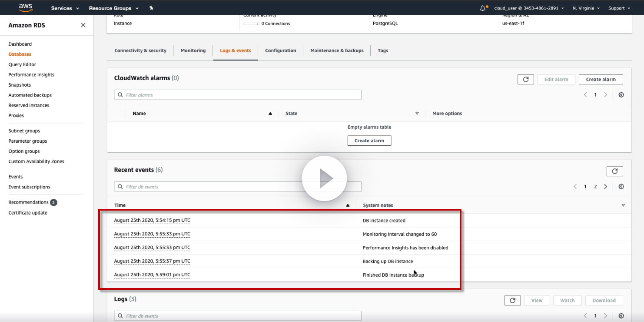Open Parameter groups in the sidebar
Viewport: 644px width, 322px height.
pyautogui.click(x=28, y=141)
